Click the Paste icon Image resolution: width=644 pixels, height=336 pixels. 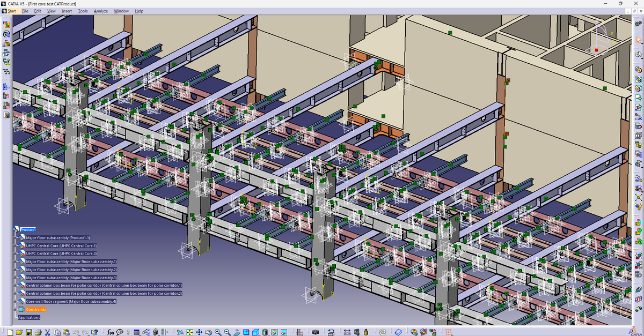pyautogui.click(x=66, y=332)
